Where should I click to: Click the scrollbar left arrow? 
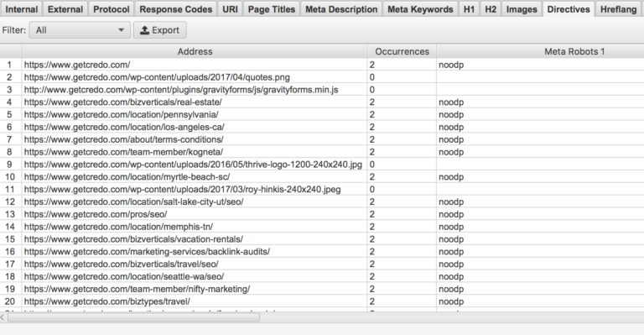[3, 317]
